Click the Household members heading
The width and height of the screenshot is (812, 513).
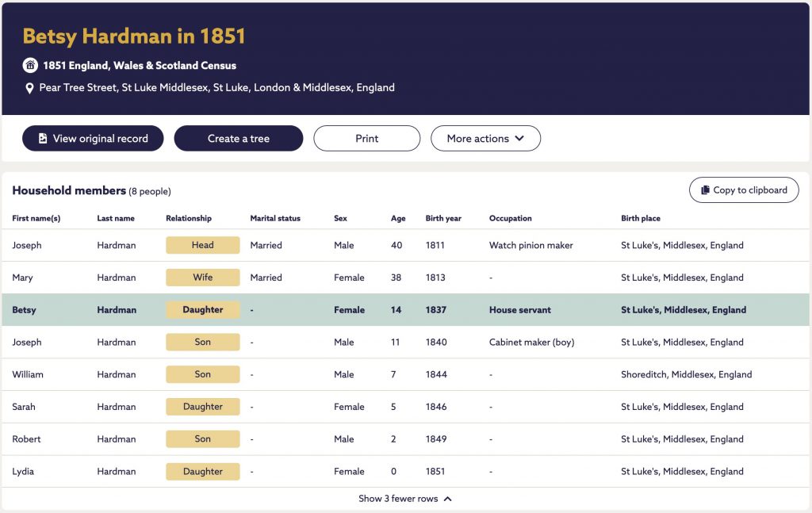tap(69, 190)
